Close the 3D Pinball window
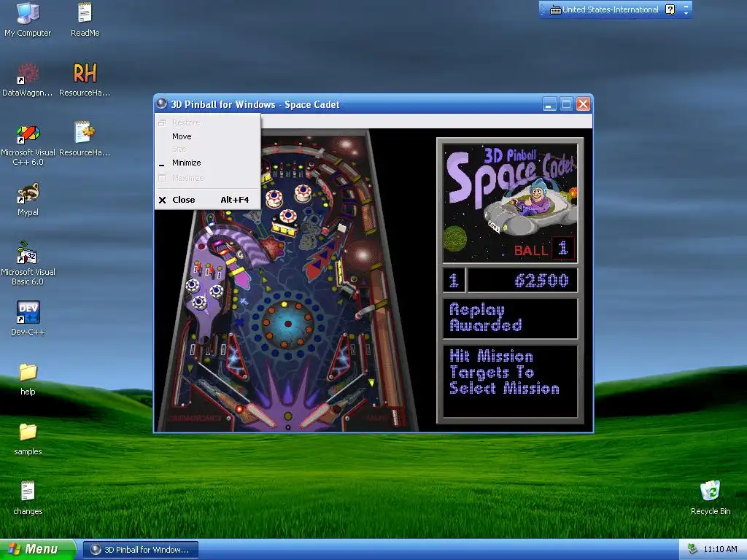 click(x=583, y=104)
